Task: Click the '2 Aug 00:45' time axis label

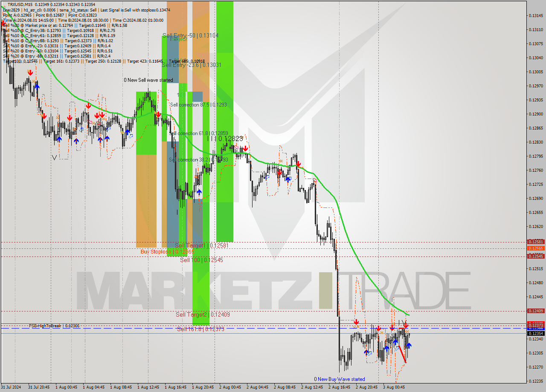Action: click(x=230, y=387)
